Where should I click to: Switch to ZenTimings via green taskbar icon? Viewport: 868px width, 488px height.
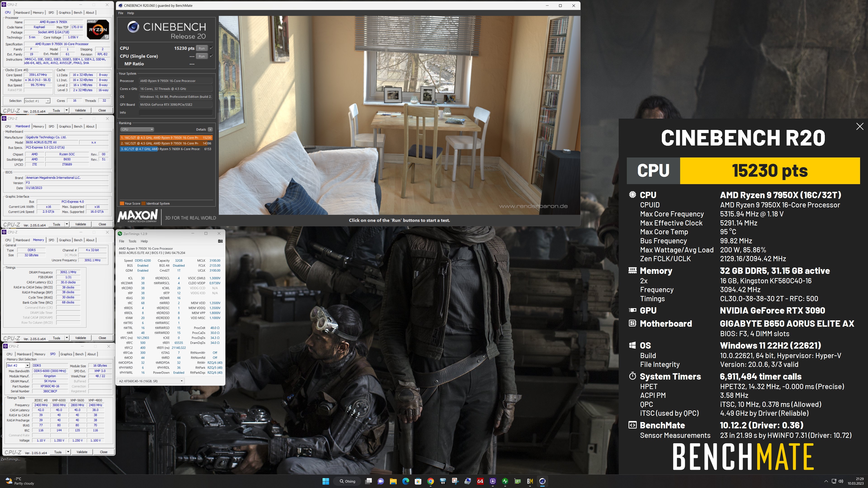tap(505, 481)
